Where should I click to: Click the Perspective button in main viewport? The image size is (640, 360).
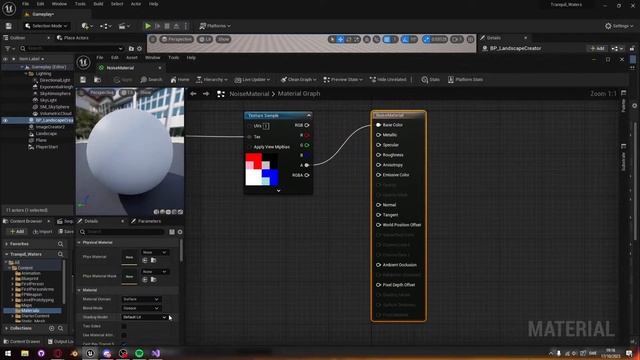pos(176,39)
